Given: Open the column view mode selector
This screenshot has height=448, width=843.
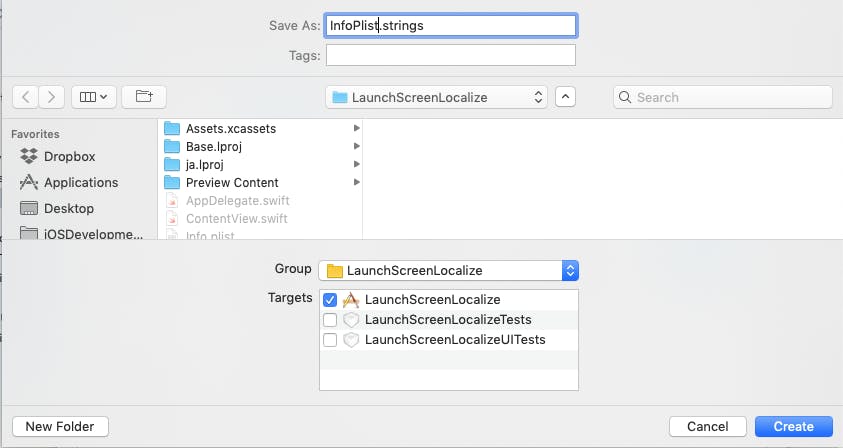Looking at the screenshot, I should coord(94,97).
